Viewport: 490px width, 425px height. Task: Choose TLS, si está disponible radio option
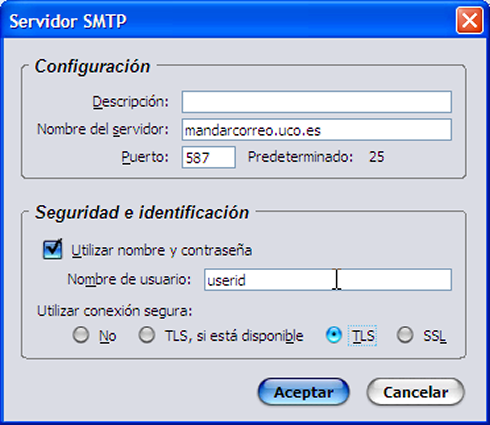pos(147,335)
